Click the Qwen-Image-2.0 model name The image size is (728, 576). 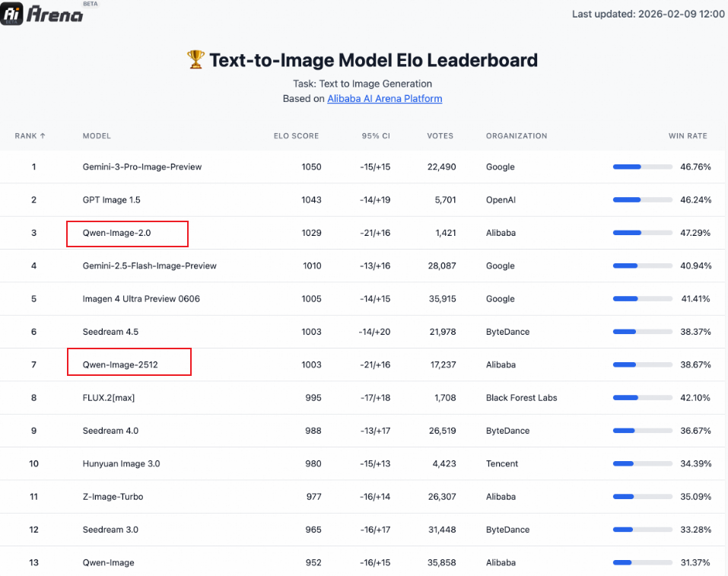[117, 233]
